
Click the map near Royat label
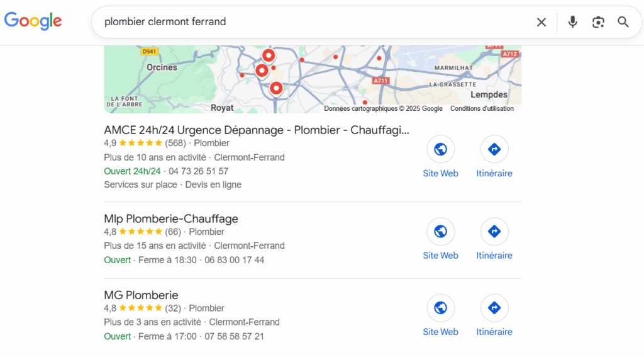point(222,108)
